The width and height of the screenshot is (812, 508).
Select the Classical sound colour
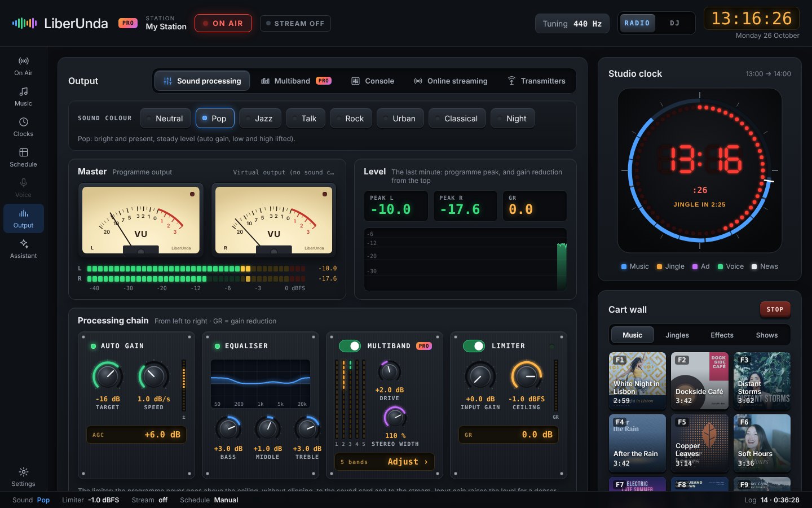coord(457,119)
